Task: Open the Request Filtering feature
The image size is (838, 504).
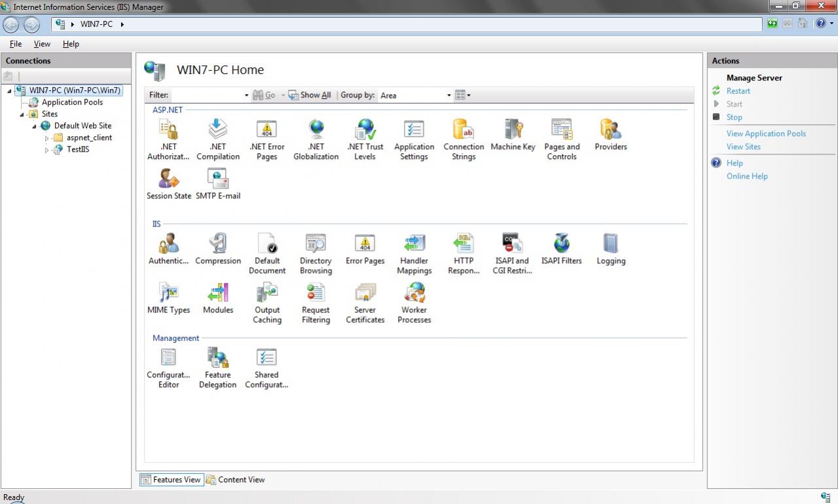Action: click(316, 293)
